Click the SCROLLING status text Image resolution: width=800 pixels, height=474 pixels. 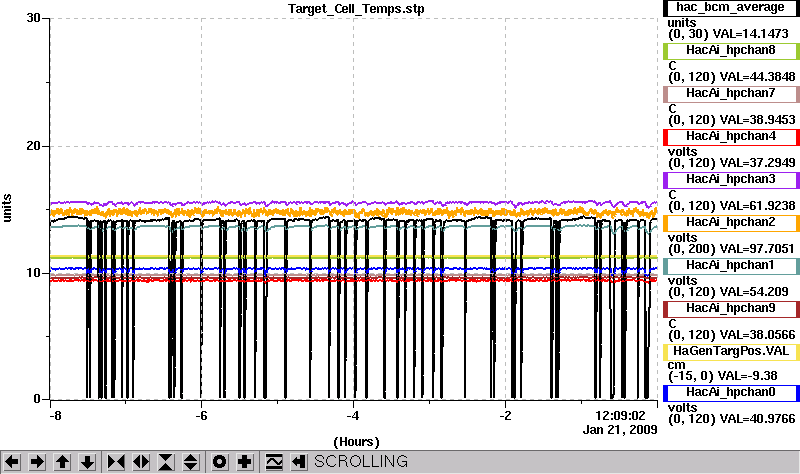pyautogui.click(x=361, y=462)
